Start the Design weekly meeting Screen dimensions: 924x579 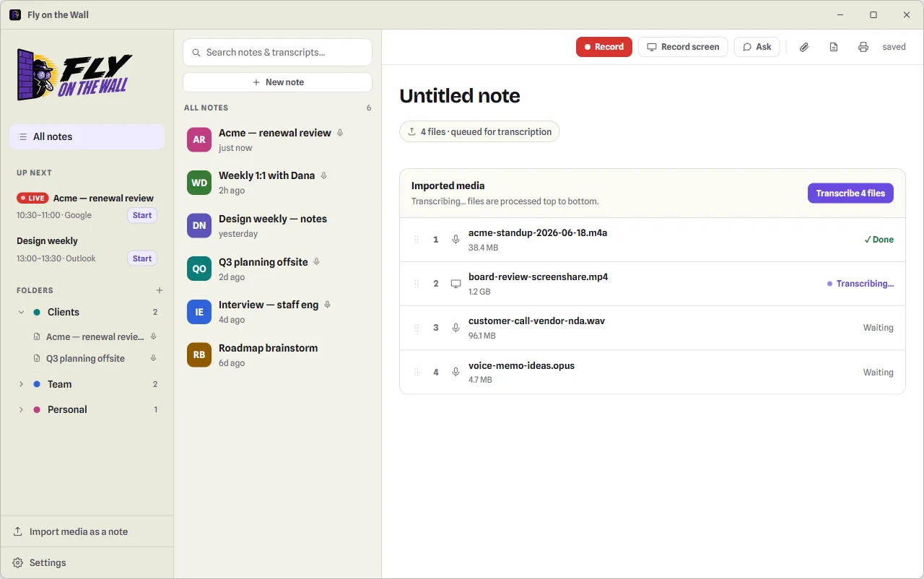click(142, 258)
